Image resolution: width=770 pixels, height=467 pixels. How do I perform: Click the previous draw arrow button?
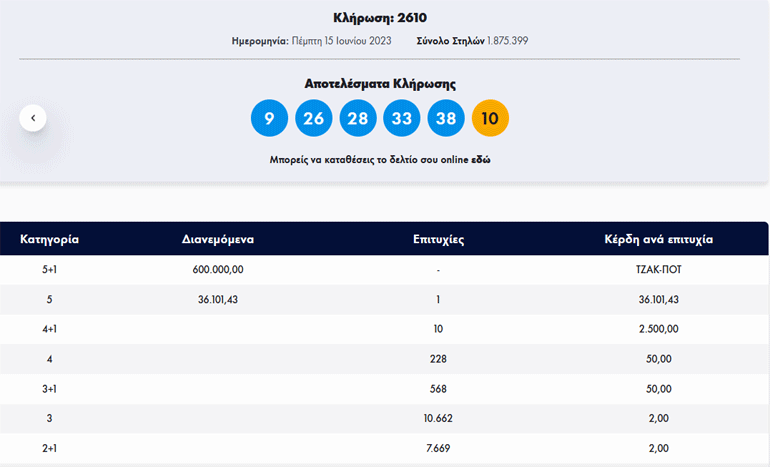click(x=33, y=118)
